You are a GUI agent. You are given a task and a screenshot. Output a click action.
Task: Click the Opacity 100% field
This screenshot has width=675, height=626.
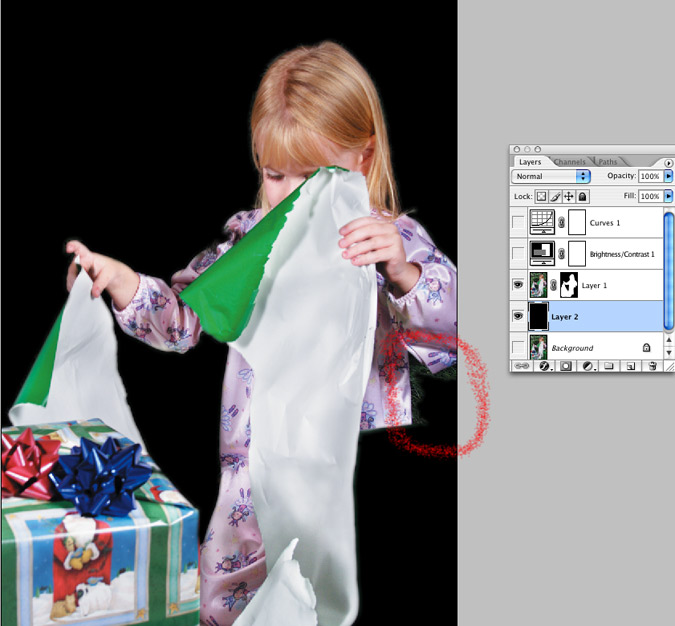650,176
